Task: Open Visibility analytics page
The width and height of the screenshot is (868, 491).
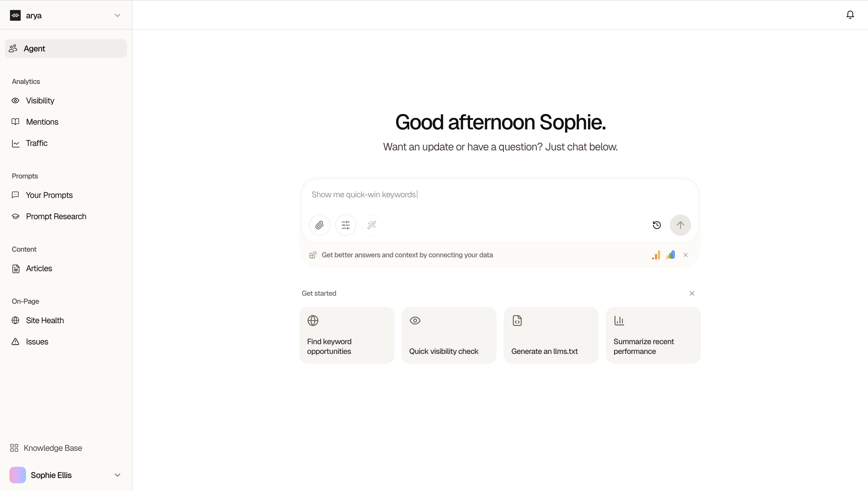Action: [x=40, y=100]
